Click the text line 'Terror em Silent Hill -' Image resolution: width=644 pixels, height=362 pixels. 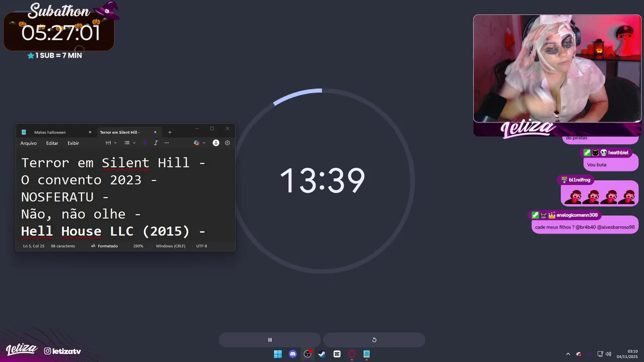tap(113, 163)
